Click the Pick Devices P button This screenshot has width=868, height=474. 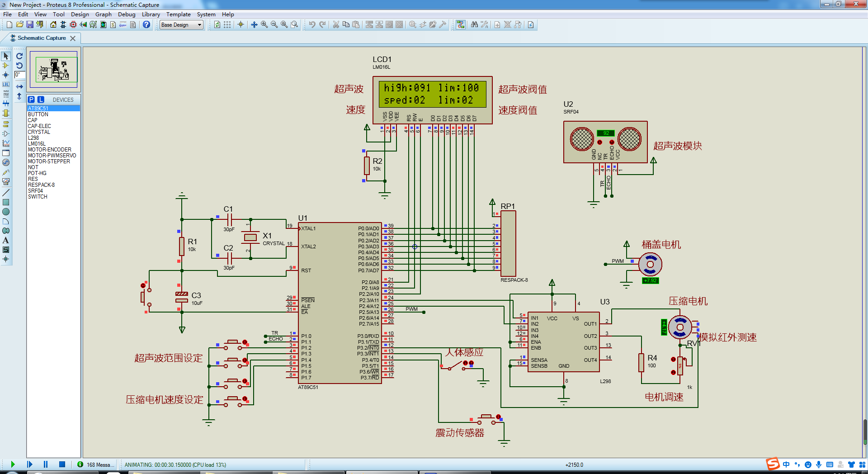click(31, 100)
